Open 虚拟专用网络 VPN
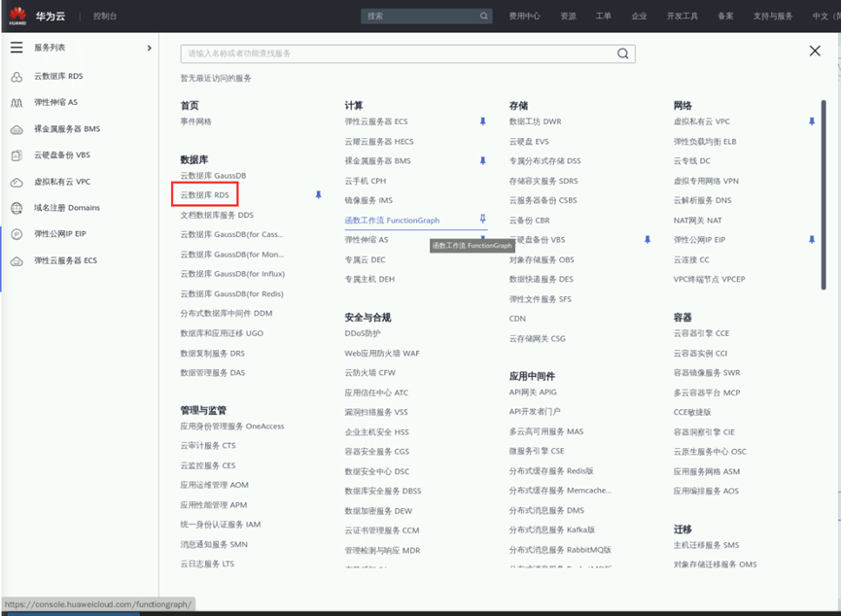This screenshot has width=841, height=616. [x=706, y=181]
